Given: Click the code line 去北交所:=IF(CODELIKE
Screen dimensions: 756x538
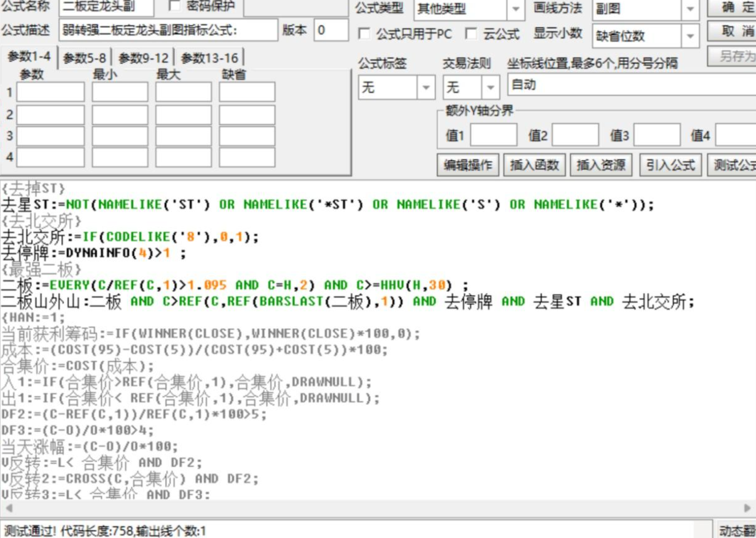Looking at the screenshot, I should 130,237.
